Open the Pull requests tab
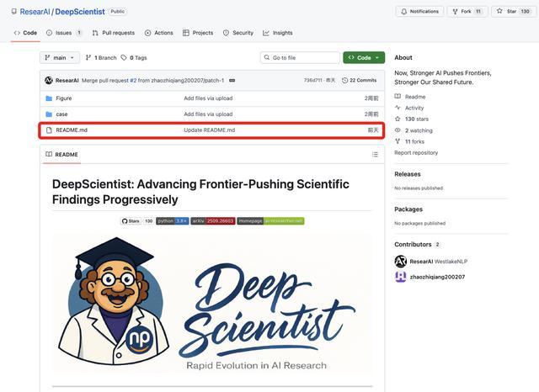This screenshot has width=539, height=392. (x=113, y=33)
